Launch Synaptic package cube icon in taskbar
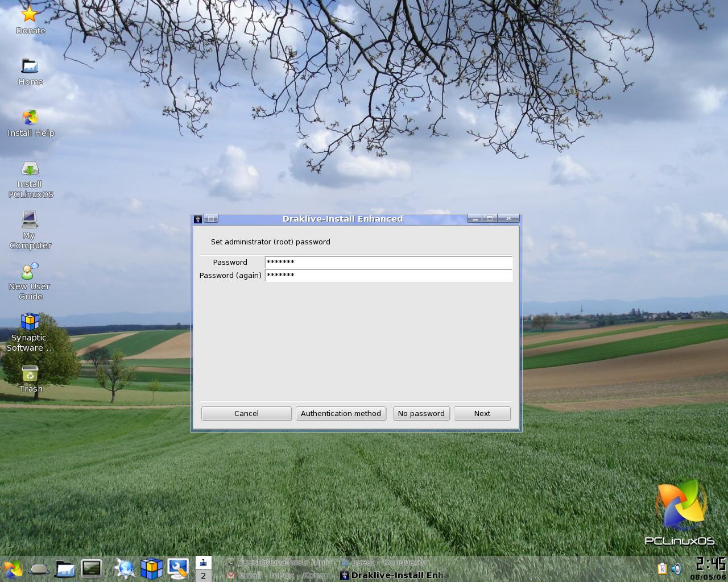This screenshot has width=728, height=582. point(151,569)
